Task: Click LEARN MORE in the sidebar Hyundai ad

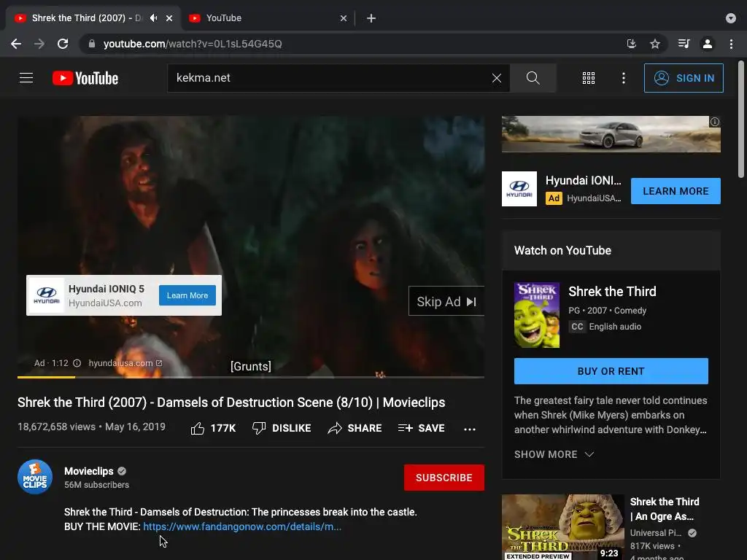Action: [x=676, y=191]
